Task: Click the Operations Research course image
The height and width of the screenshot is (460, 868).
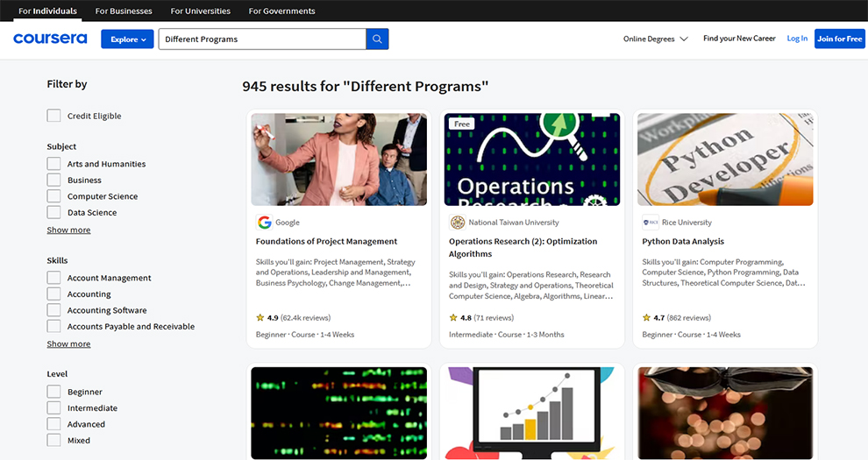Action: pyautogui.click(x=532, y=159)
